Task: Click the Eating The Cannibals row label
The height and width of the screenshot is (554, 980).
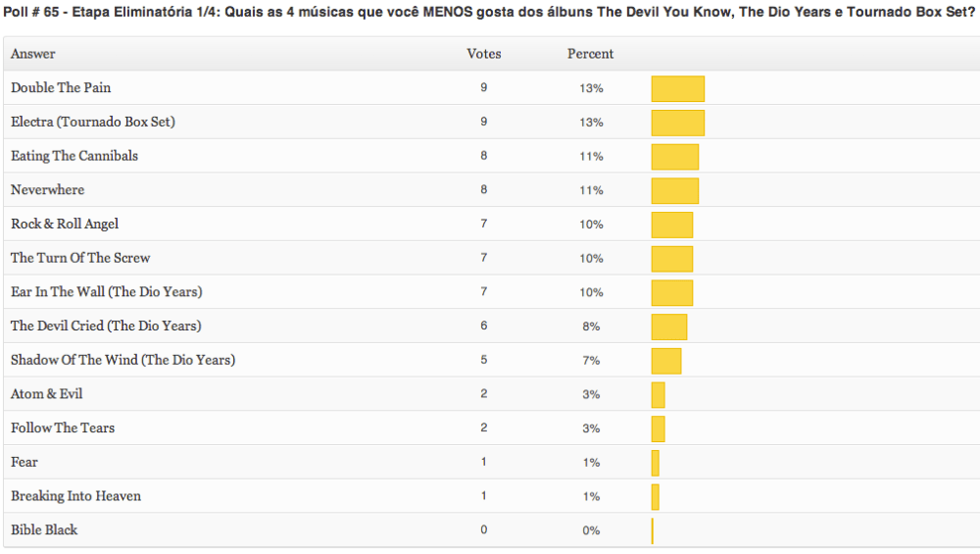Action: (x=74, y=156)
